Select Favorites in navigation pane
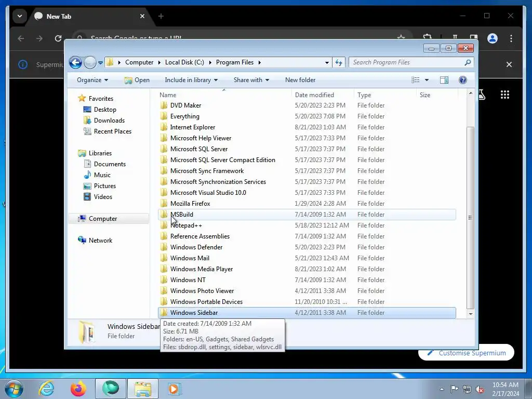 [x=101, y=99]
